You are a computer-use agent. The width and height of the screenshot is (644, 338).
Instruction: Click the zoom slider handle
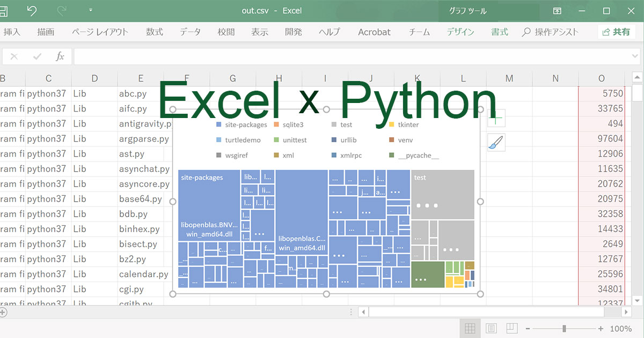[564, 329]
